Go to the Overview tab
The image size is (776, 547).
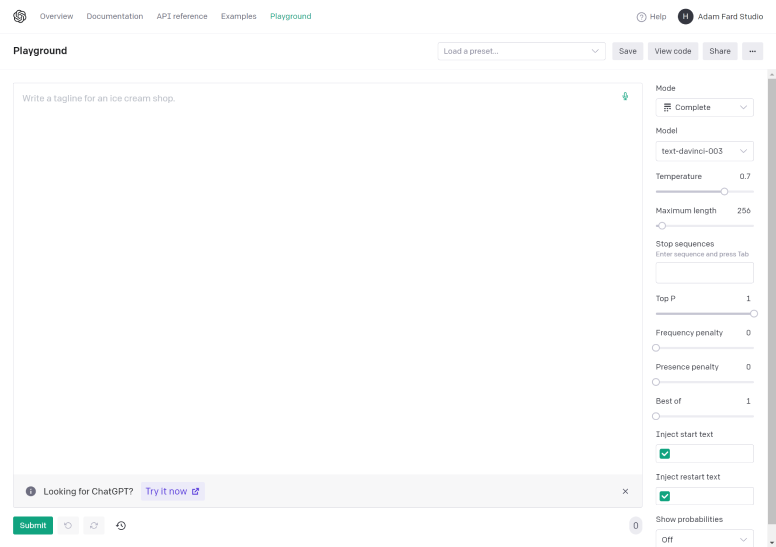pos(56,16)
